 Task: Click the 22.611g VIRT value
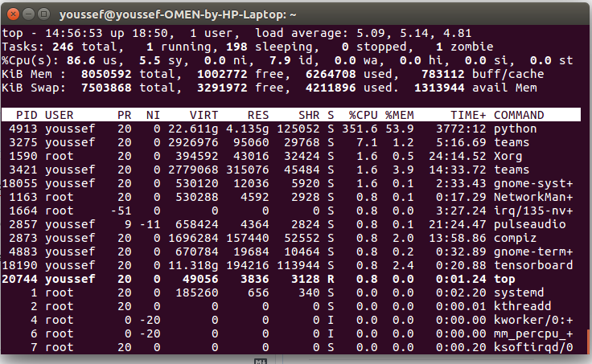[193, 129]
